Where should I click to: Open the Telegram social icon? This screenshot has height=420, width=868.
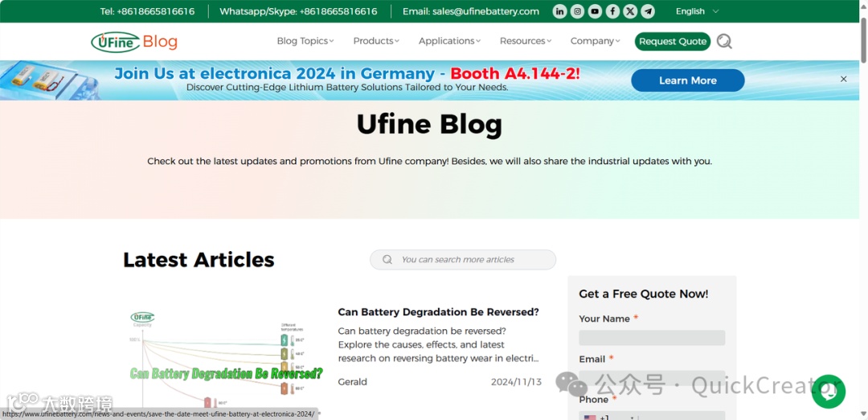click(x=648, y=11)
